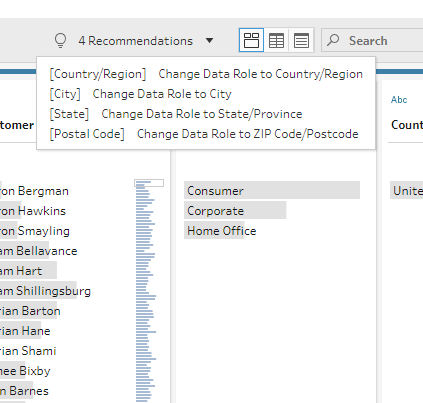This screenshot has height=403, width=423.
Task: Switch to list view icon
Action: point(301,40)
